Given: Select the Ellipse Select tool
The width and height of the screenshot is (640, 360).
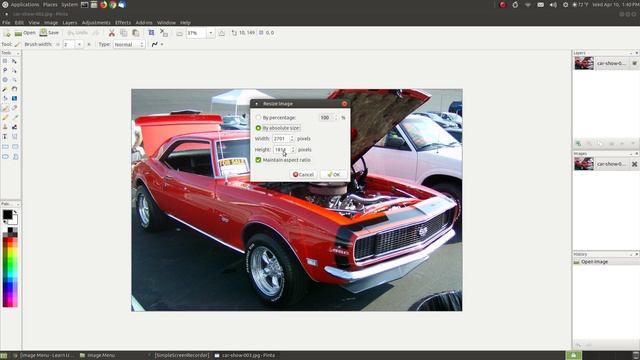Looking at the screenshot, I should 5,80.
